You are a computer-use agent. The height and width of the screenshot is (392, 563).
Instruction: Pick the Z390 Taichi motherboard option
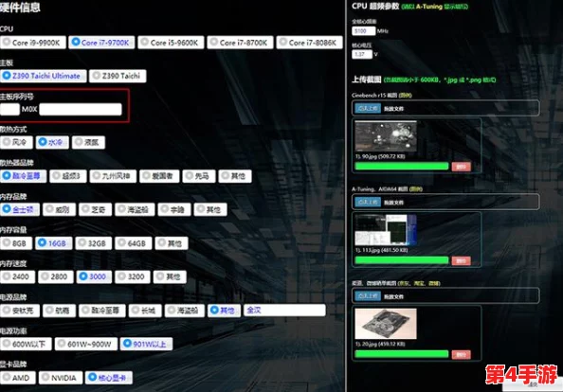coord(118,76)
